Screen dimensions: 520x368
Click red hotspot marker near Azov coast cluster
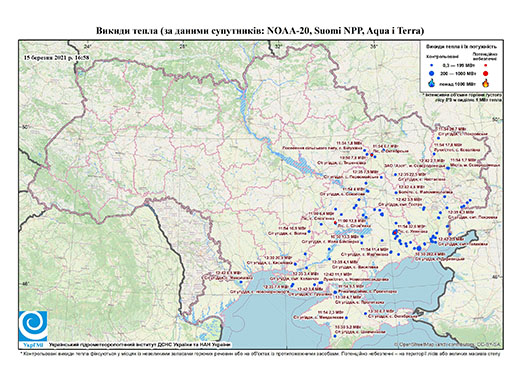(395, 232)
